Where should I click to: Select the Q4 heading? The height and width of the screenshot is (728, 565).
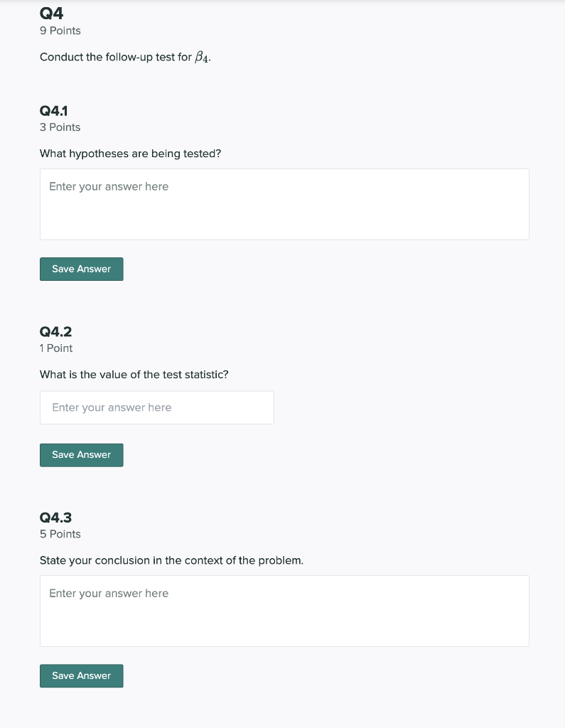coord(50,11)
